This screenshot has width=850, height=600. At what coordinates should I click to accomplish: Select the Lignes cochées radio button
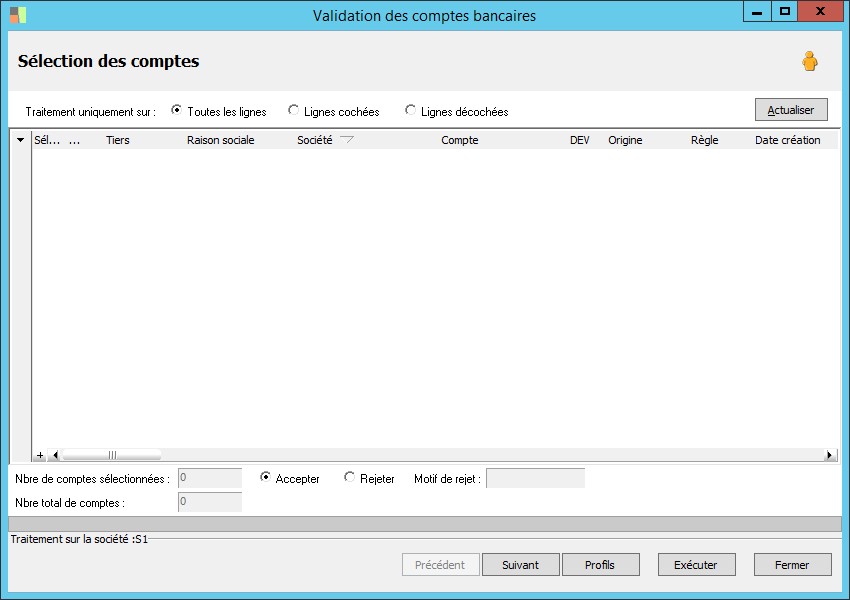[x=293, y=110]
